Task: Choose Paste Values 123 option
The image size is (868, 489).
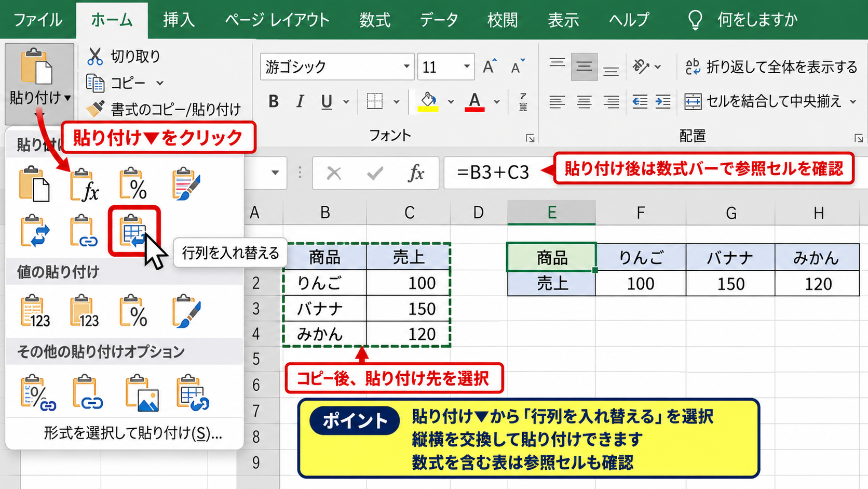Action: tap(35, 311)
